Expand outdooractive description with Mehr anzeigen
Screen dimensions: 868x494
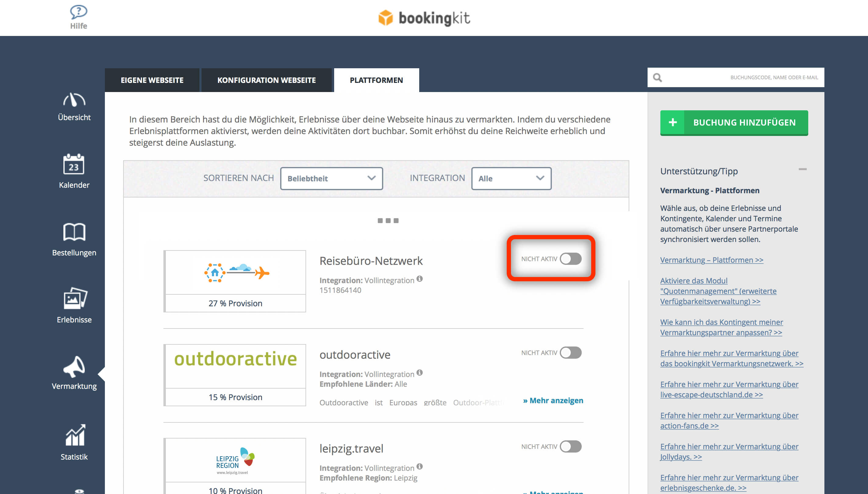click(553, 401)
